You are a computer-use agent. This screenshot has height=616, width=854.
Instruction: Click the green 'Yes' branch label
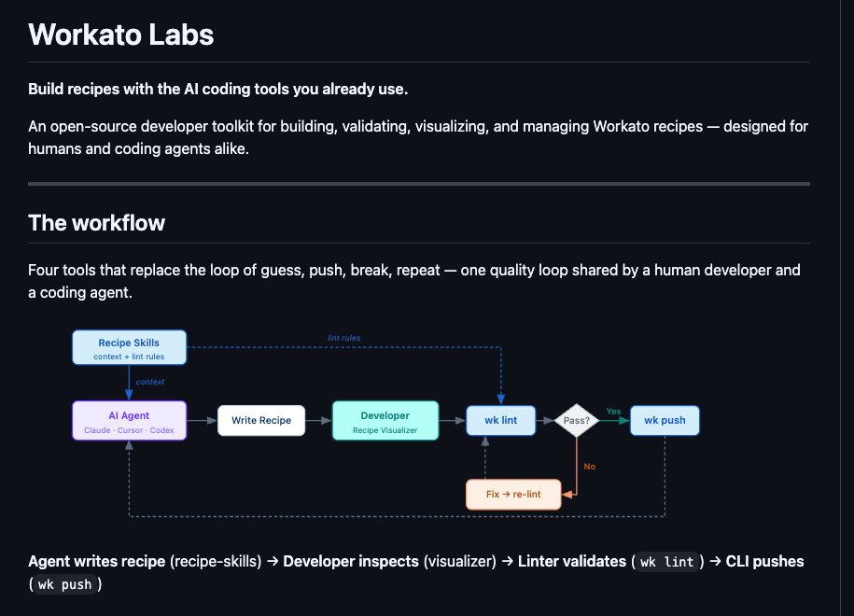(x=614, y=412)
